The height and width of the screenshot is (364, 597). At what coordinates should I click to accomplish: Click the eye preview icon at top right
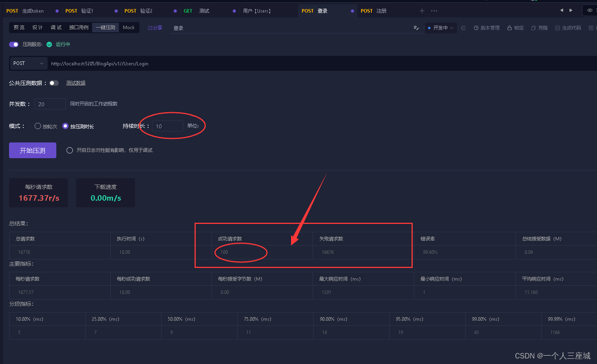pyautogui.click(x=590, y=10)
